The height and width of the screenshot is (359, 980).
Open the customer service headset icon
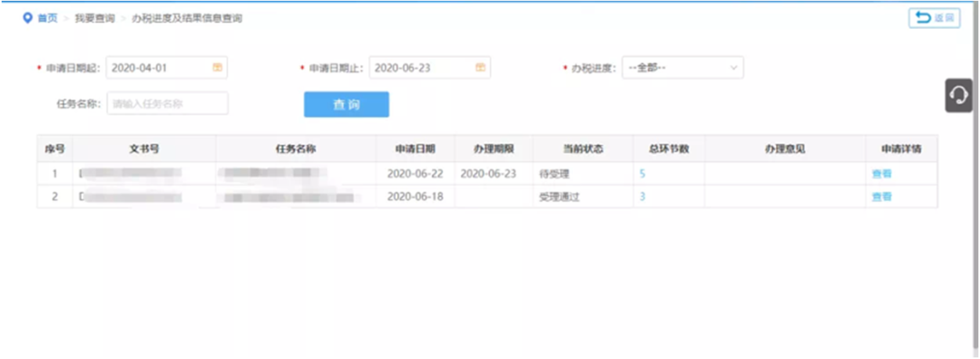pyautogui.click(x=959, y=95)
